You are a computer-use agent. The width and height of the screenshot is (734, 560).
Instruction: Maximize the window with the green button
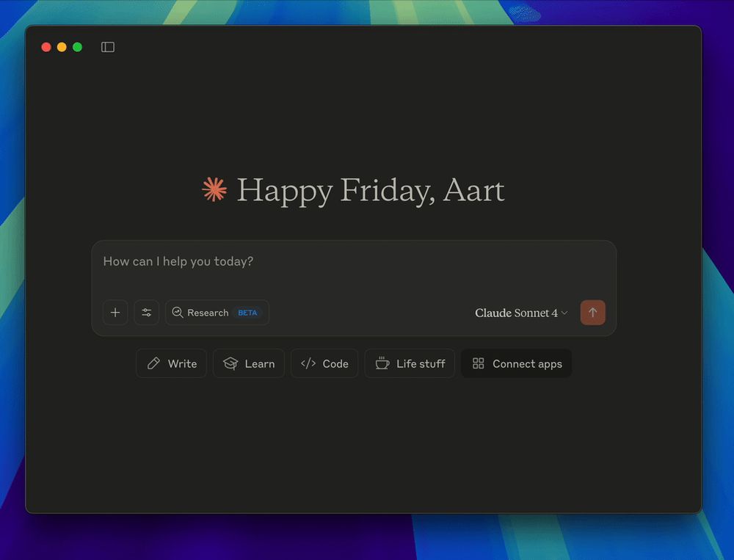click(78, 47)
